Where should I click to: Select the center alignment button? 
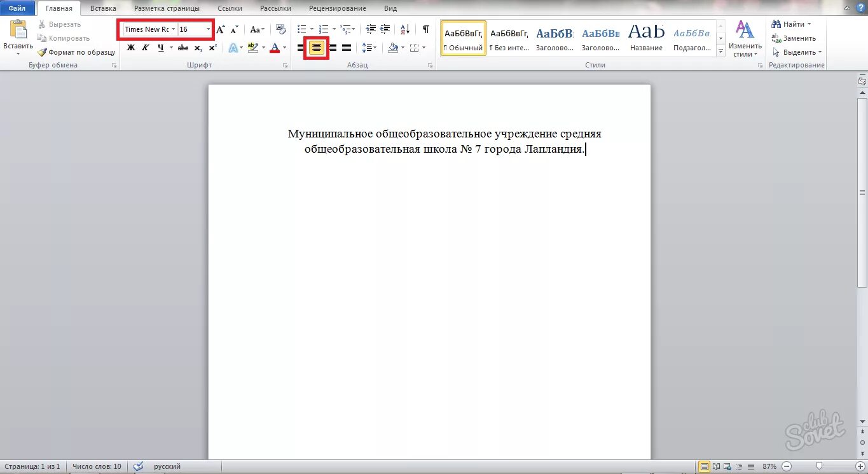pos(317,48)
